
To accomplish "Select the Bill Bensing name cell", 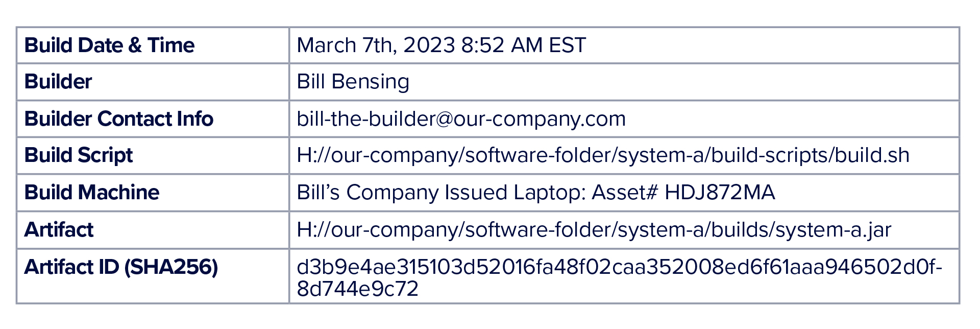I will (353, 82).
